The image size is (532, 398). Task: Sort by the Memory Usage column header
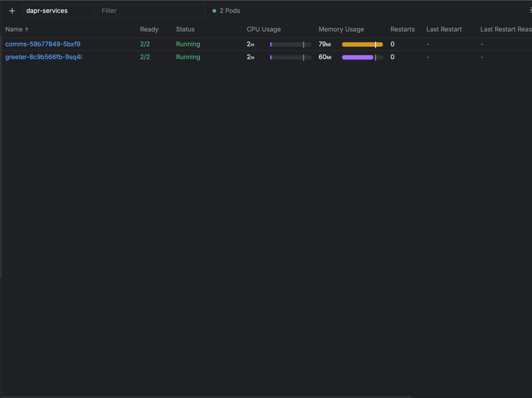[341, 29]
